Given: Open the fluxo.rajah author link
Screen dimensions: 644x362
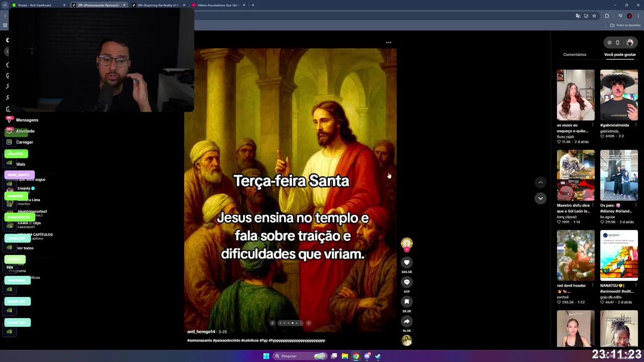Looking at the screenshot, I should pyautogui.click(x=566, y=137).
